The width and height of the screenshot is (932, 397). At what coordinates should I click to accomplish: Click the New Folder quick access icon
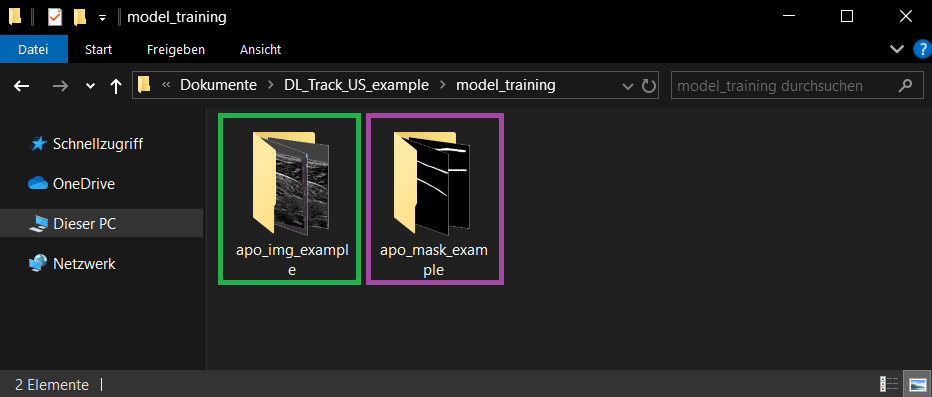[x=80, y=17]
